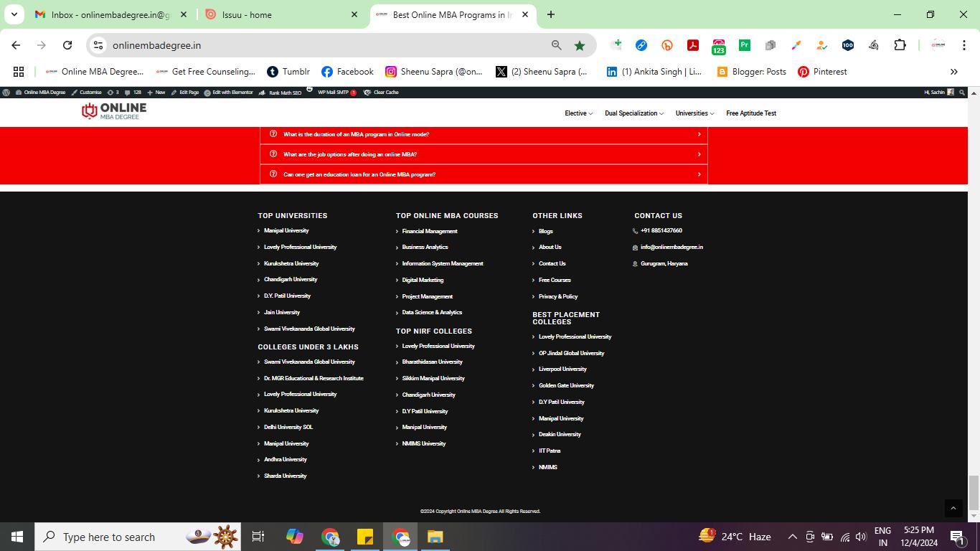Click Edit with Elementor in admin bar
980x551 pixels.
(228, 93)
